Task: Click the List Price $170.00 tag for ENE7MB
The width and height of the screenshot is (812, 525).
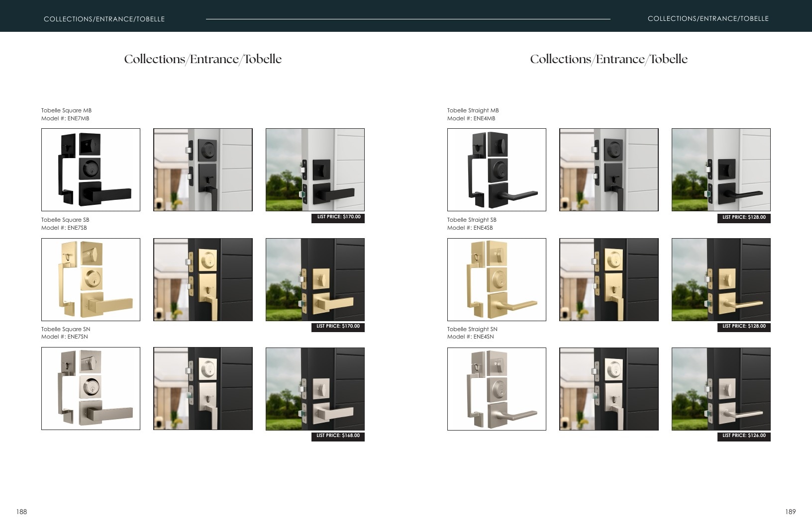Action: (338, 218)
